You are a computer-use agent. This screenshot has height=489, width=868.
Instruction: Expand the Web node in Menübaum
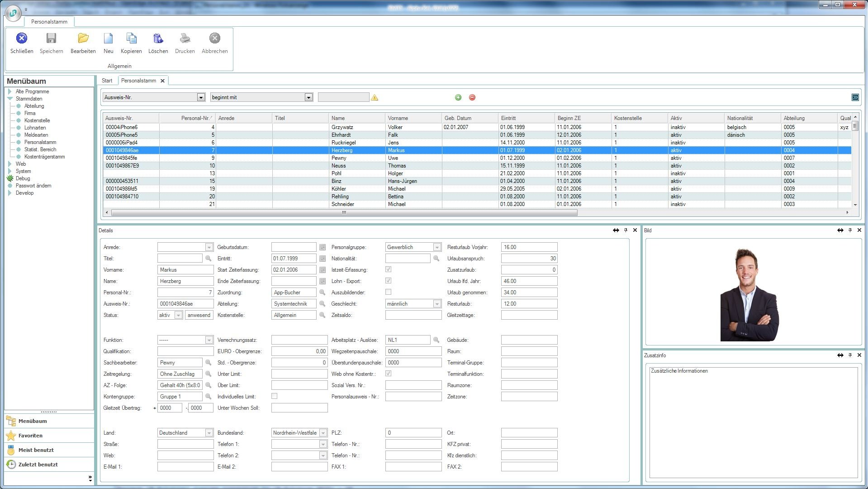click(10, 164)
